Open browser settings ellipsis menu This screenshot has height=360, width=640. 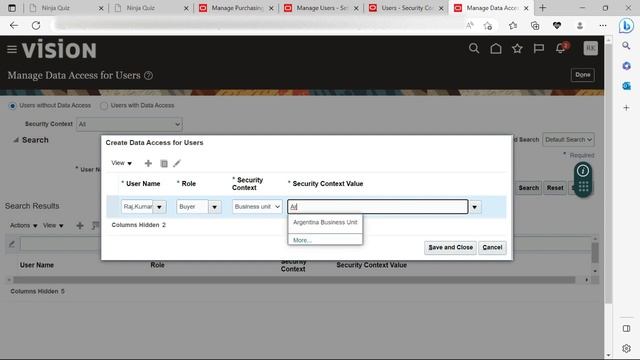click(x=603, y=25)
